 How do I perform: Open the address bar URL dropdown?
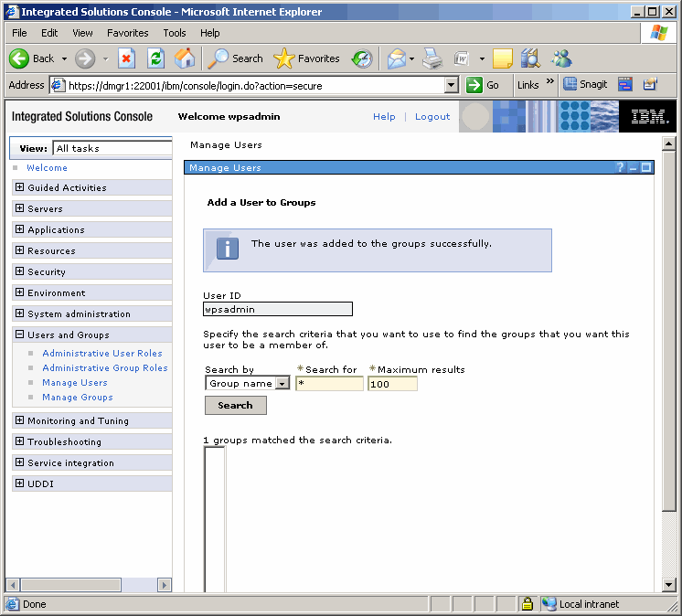coord(451,85)
